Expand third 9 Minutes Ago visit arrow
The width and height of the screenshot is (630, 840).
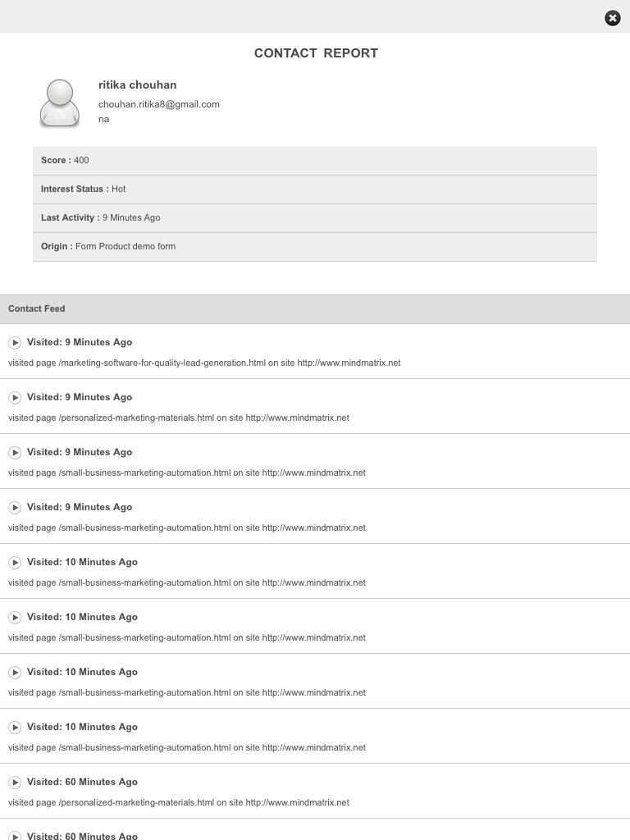click(15, 453)
